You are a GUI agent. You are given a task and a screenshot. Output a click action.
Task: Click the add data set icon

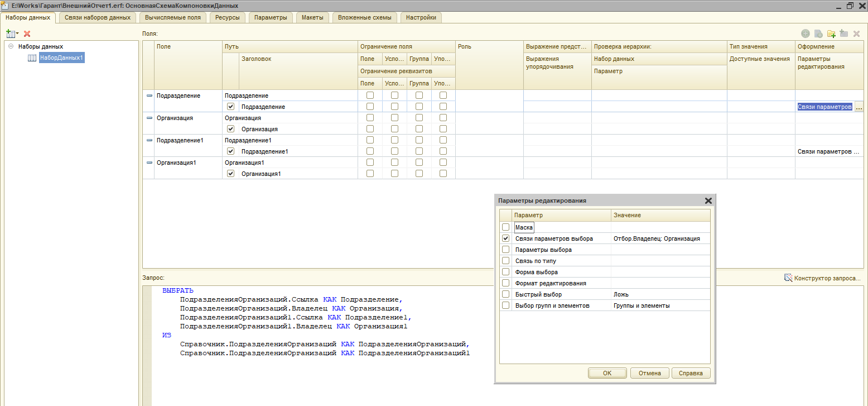[x=9, y=34]
